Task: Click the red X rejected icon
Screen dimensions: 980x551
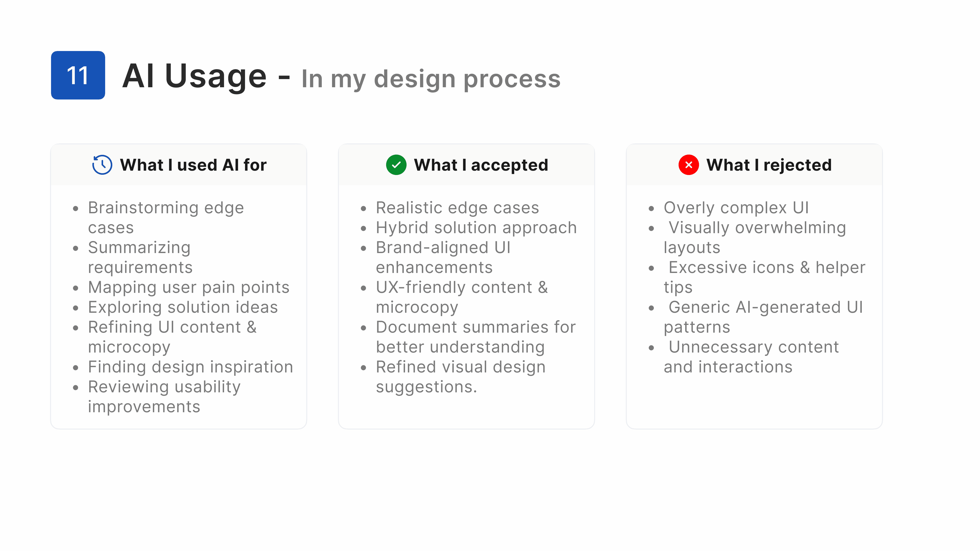Action: (688, 165)
